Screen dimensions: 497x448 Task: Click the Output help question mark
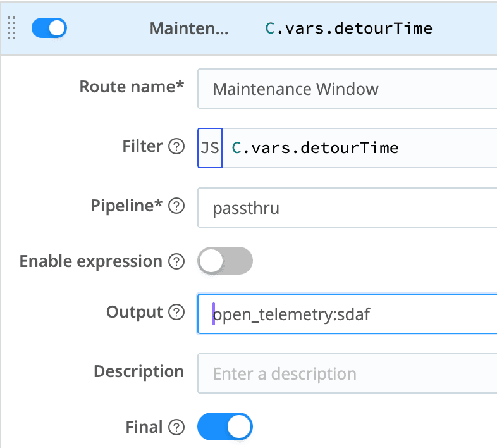click(x=177, y=313)
